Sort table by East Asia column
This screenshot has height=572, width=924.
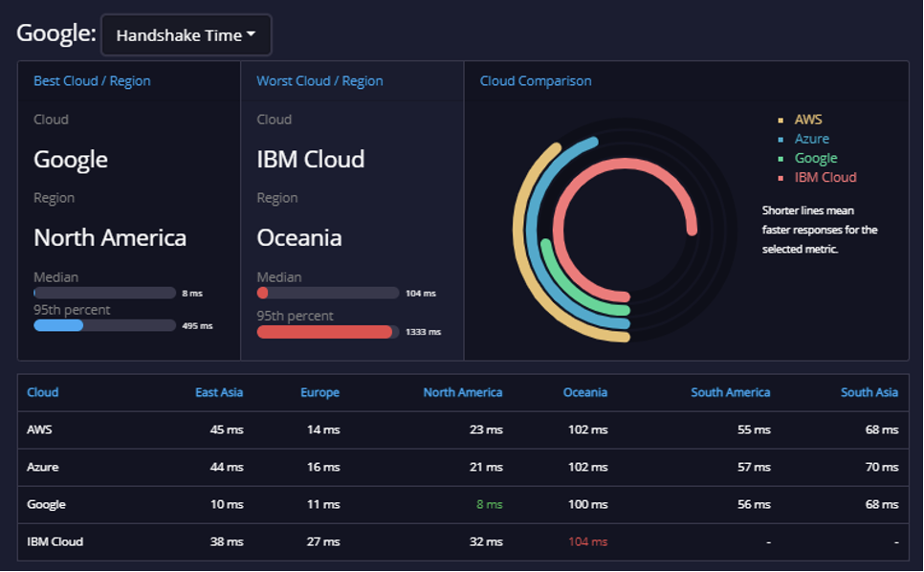[219, 392]
